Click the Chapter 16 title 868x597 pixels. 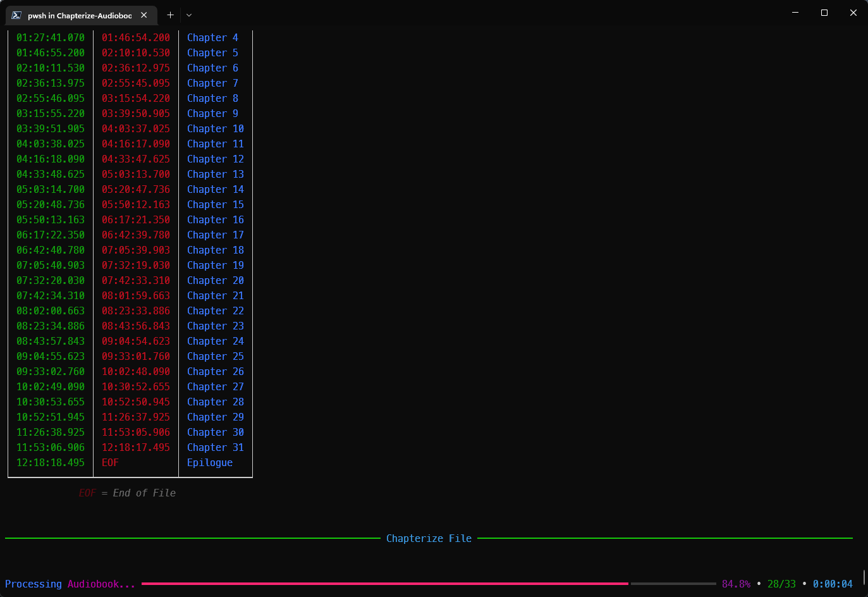(216, 220)
